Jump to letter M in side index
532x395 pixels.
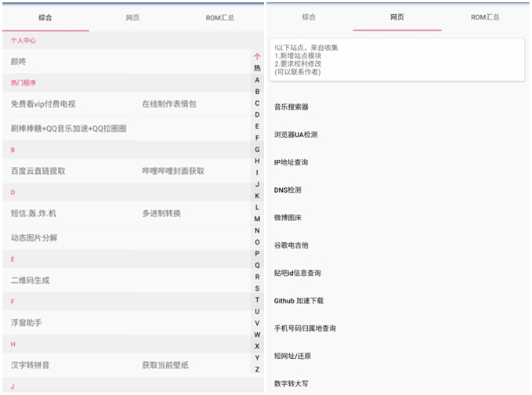pyautogui.click(x=257, y=219)
